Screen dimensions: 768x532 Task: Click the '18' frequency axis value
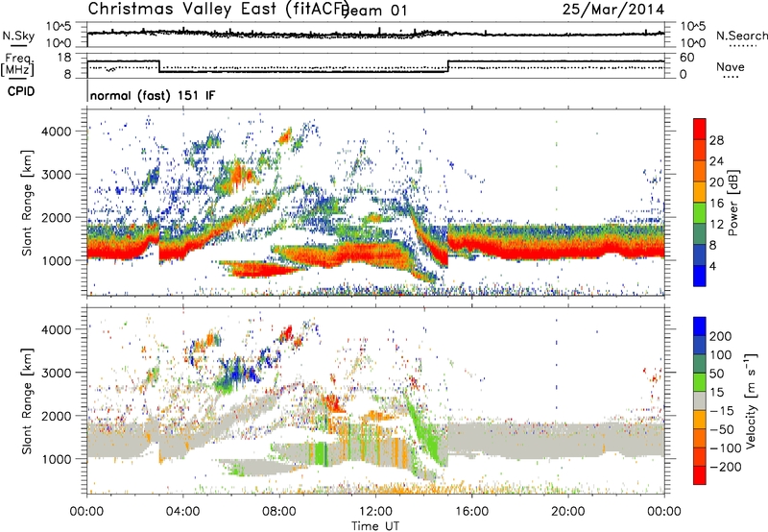click(x=64, y=58)
